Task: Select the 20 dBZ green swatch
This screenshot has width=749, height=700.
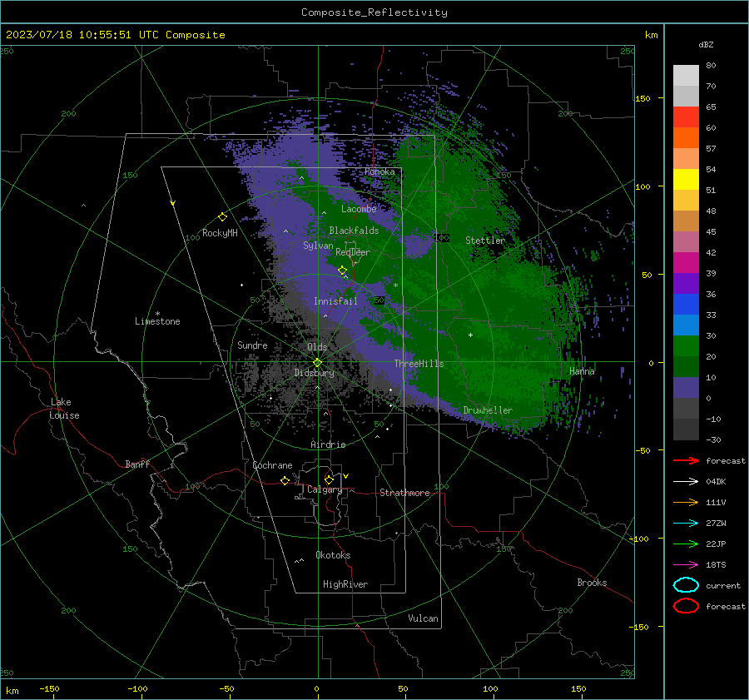Action: click(x=686, y=366)
